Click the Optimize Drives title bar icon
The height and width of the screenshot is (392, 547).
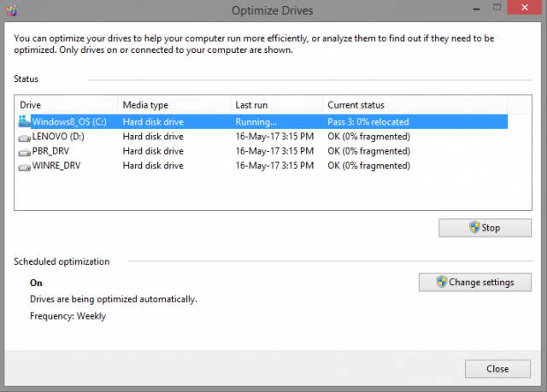[12, 10]
